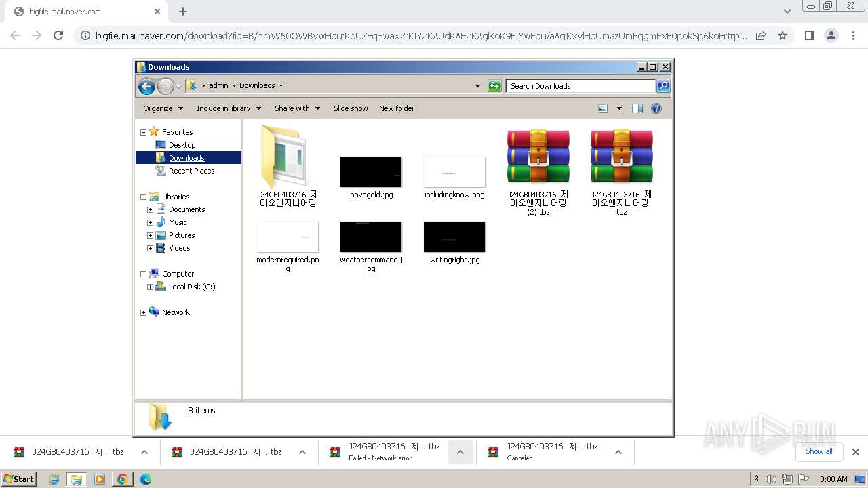The image size is (868, 488).
Task: Click Chrome browser Back arrow
Action: tap(15, 35)
